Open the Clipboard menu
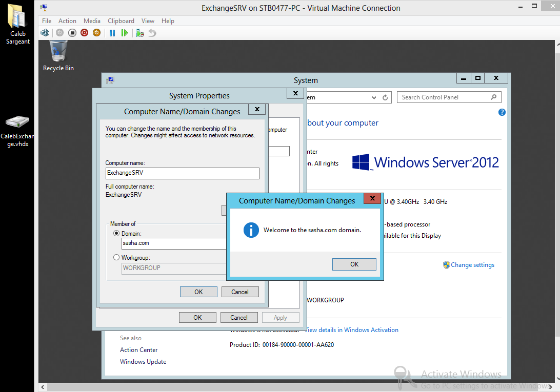 tap(121, 20)
